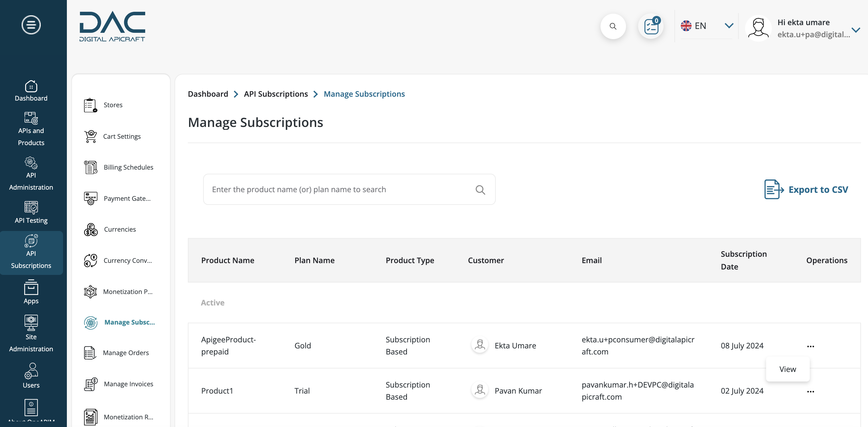This screenshot has height=427, width=868.
Task: Click the Manage Subscriptions breadcrumb link
Action: 364,94
